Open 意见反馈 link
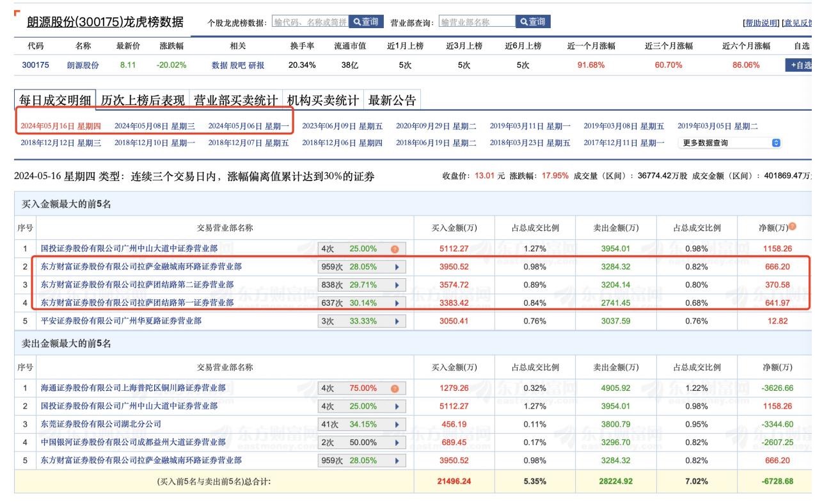Image resolution: width=815 pixels, height=504 pixels. coord(797,23)
